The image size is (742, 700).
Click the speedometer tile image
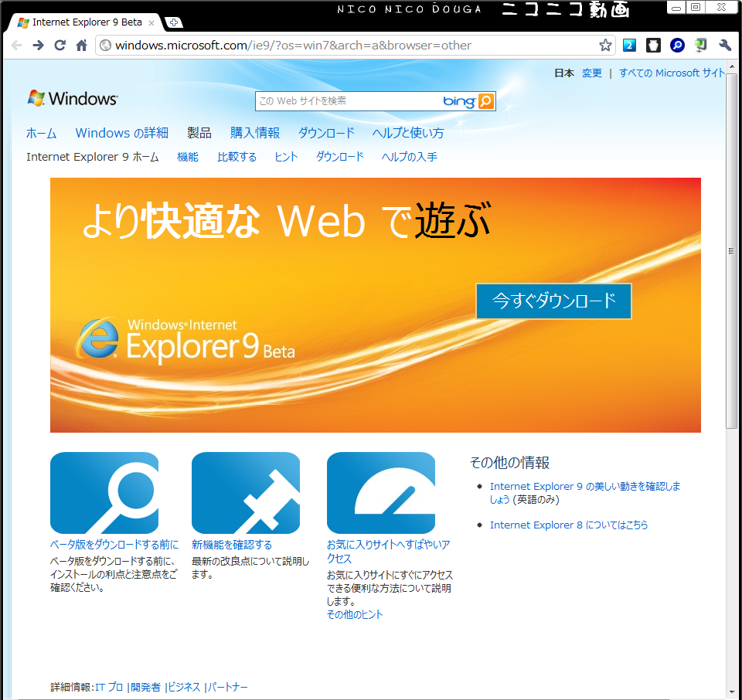click(x=381, y=493)
